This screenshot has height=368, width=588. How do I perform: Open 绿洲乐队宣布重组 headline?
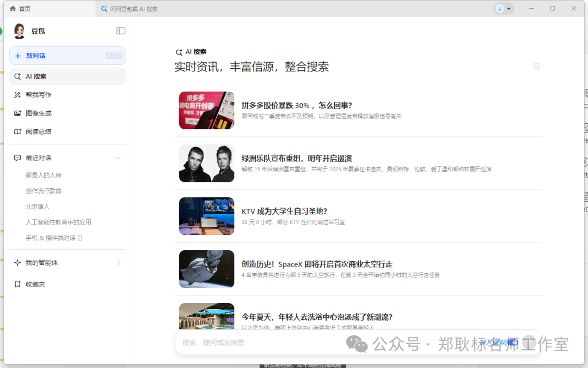click(x=297, y=158)
